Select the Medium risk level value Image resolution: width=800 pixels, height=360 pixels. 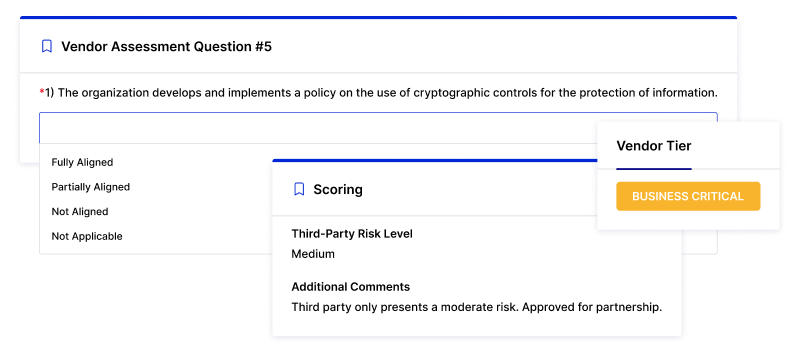click(313, 254)
